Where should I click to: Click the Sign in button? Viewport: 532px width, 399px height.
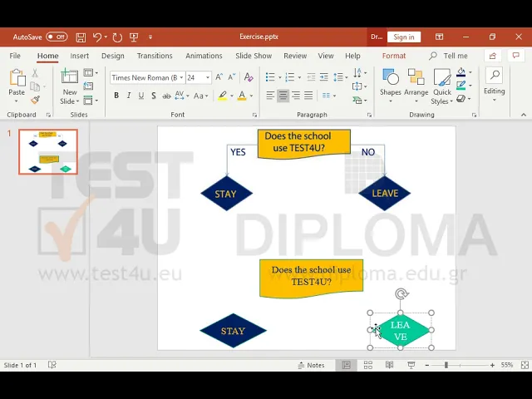pyautogui.click(x=404, y=37)
